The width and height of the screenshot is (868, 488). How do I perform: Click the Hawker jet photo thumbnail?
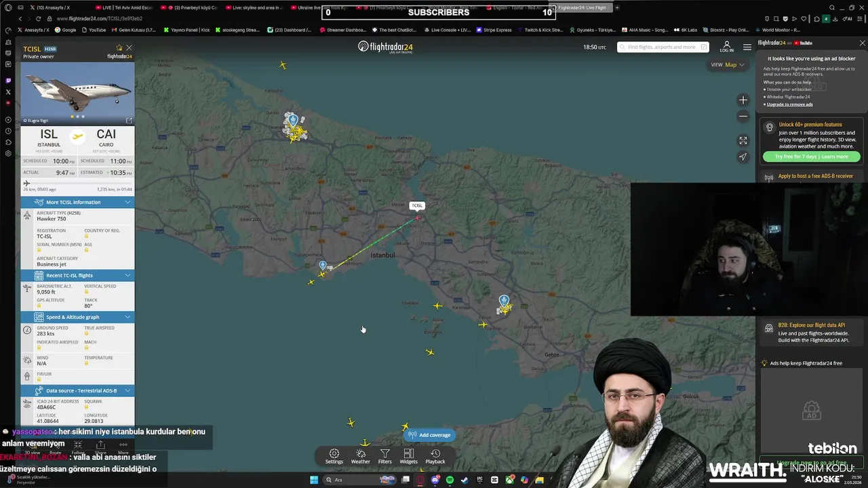pos(77,93)
